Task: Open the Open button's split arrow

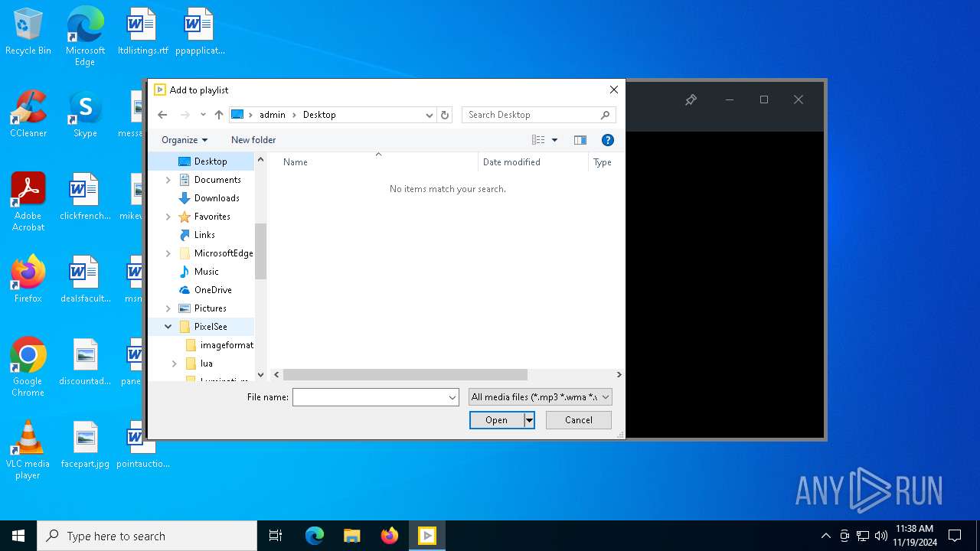Action: click(x=529, y=420)
